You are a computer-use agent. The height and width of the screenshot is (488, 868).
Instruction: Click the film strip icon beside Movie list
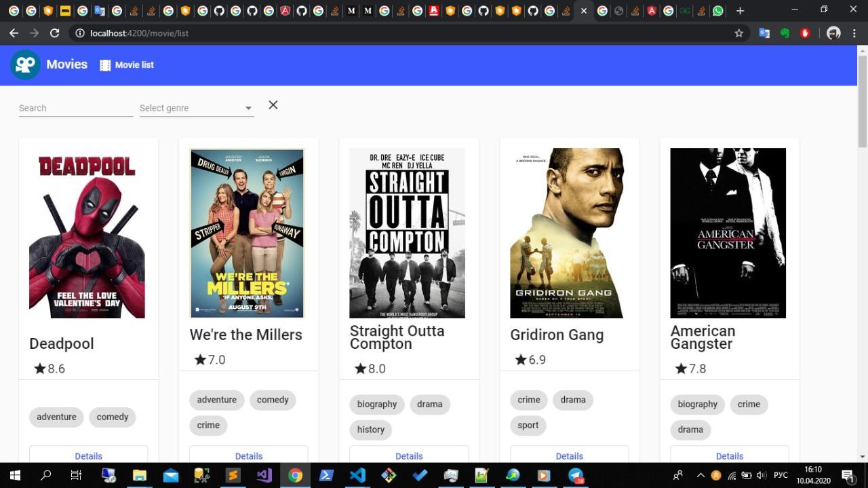(x=105, y=65)
